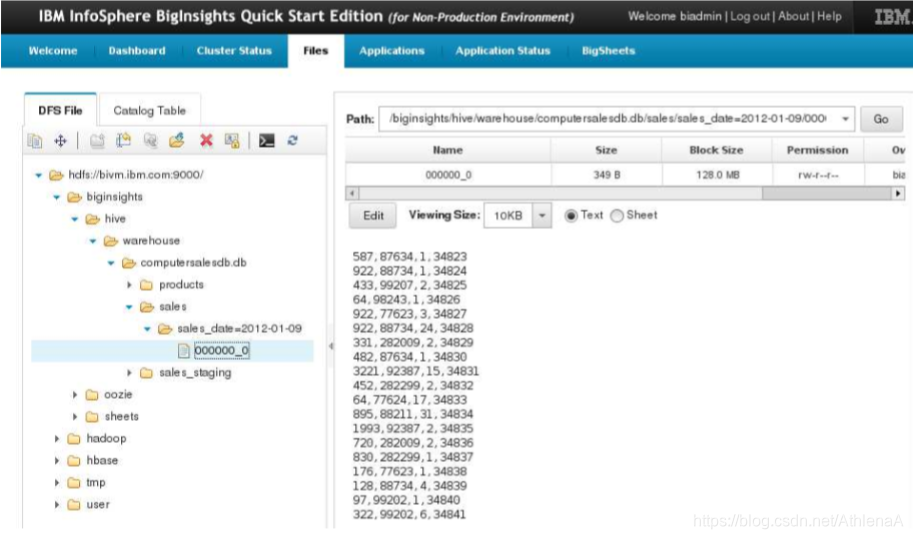Collapse the hdfs://bivm.ibm.com:9000/ root node
The width and height of the screenshot is (913, 539).
tap(38, 175)
